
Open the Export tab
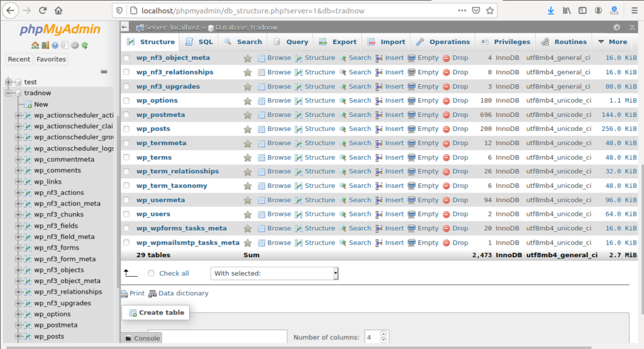click(338, 42)
